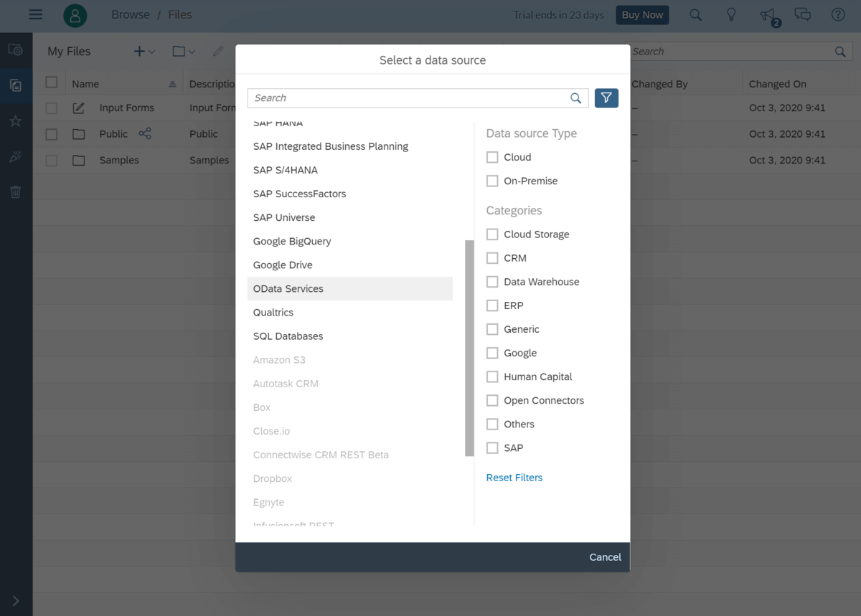The height and width of the screenshot is (616, 861).
Task: Select SAP S/4HANA data source
Action: tap(350, 170)
